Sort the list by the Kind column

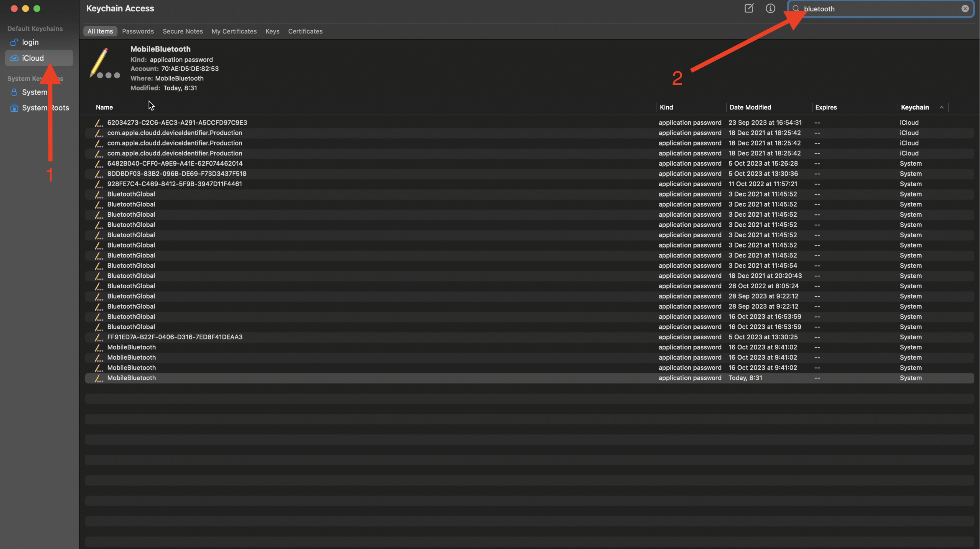[666, 107]
